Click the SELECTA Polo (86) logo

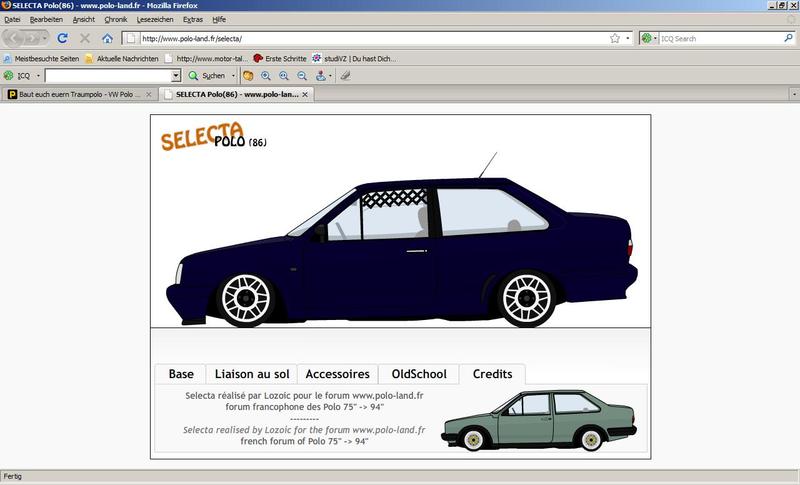[x=213, y=136]
